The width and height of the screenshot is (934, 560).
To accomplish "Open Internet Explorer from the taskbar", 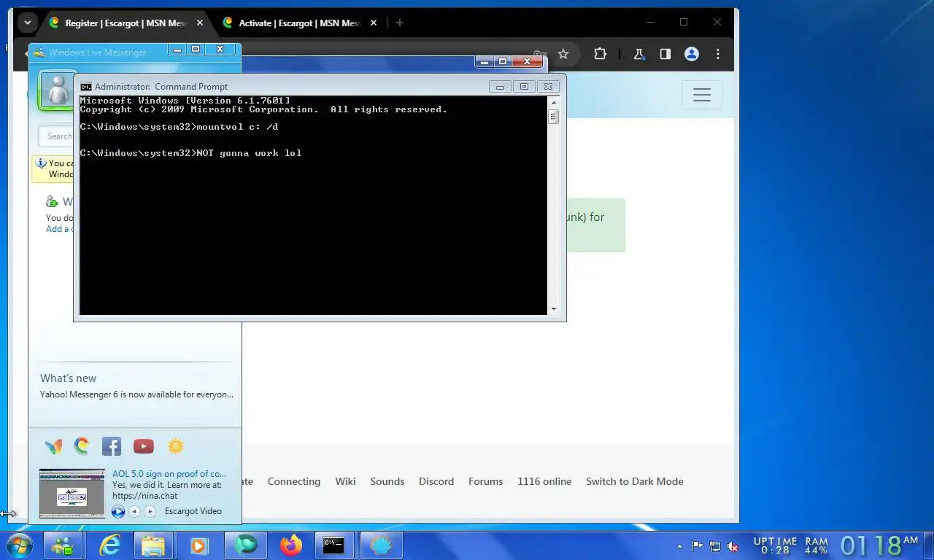I will [x=110, y=545].
